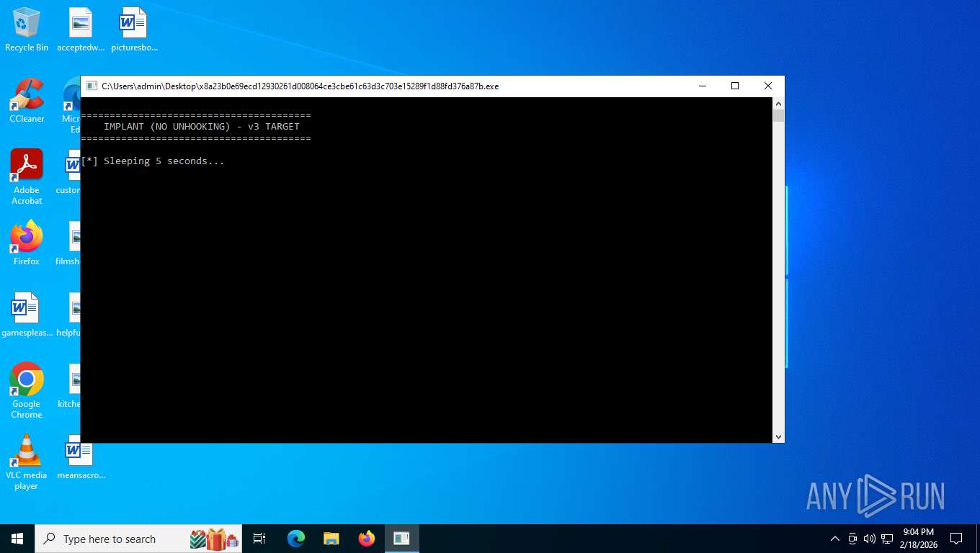Open the Recycle Bin desktop icon

point(27,30)
